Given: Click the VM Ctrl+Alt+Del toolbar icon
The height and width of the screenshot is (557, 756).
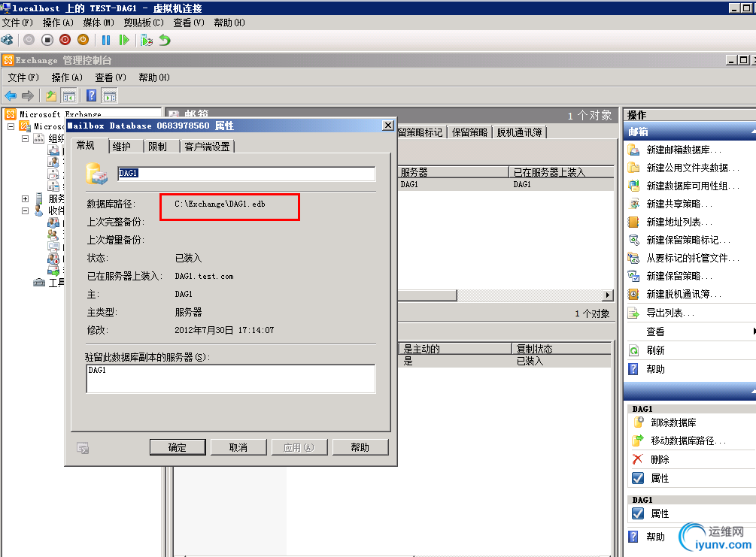Looking at the screenshot, I should [8, 40].
